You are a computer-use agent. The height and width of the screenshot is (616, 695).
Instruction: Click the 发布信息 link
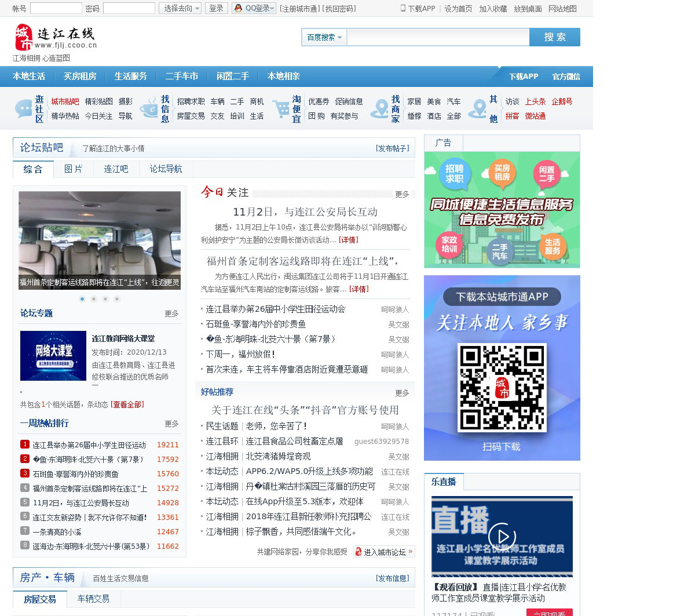[393, 578]
